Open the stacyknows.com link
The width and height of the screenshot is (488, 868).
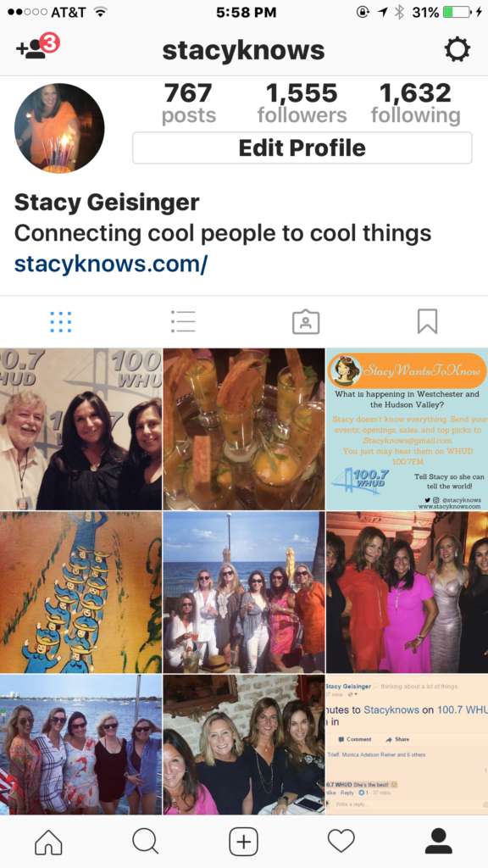coord(111,264)
